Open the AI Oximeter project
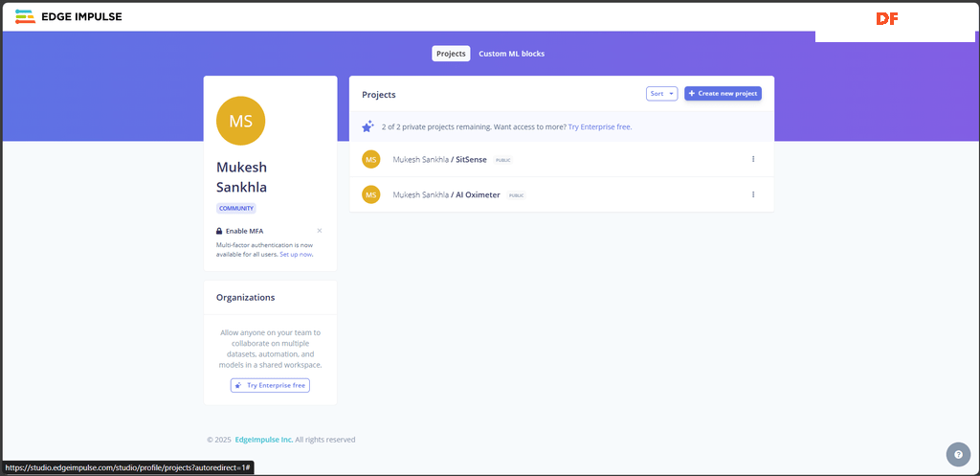Viewport: 980px width, 476px height. [x=446, y=194]
